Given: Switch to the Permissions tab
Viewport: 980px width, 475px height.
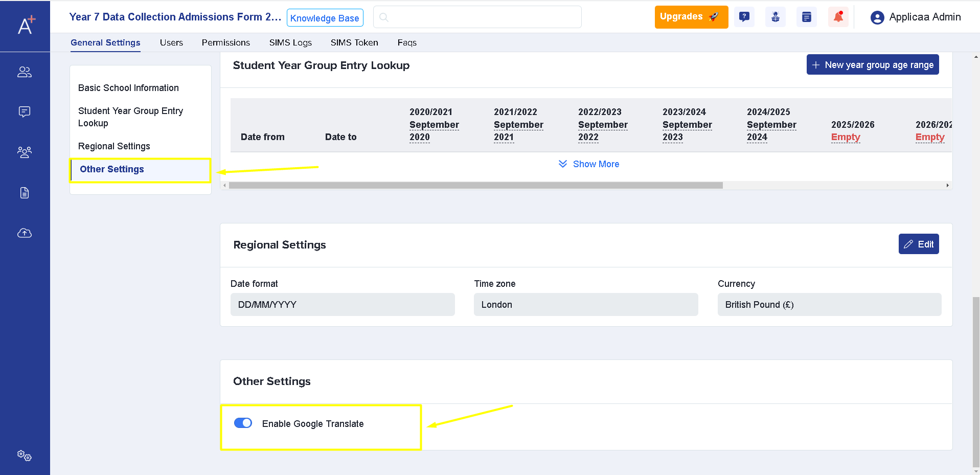Looking at the screenshot, I should pyautogui.click(x=225, y=42).
